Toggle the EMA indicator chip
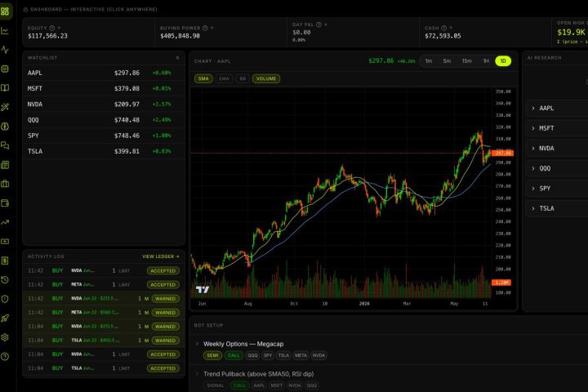Image resolution: width=588 pixels, height=392 pixels. (224, 78)
